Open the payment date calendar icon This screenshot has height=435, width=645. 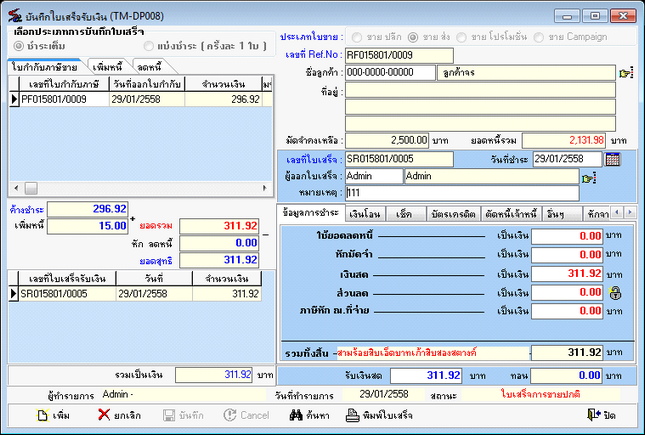(613, 159)
